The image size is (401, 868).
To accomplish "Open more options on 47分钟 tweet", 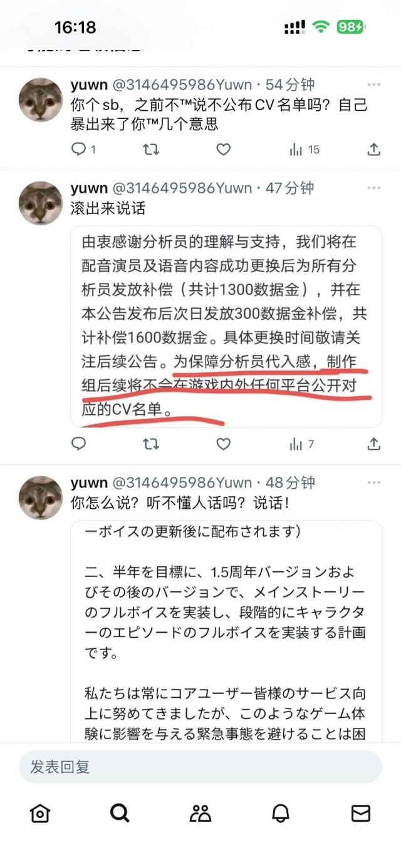I will coord(374,188).
